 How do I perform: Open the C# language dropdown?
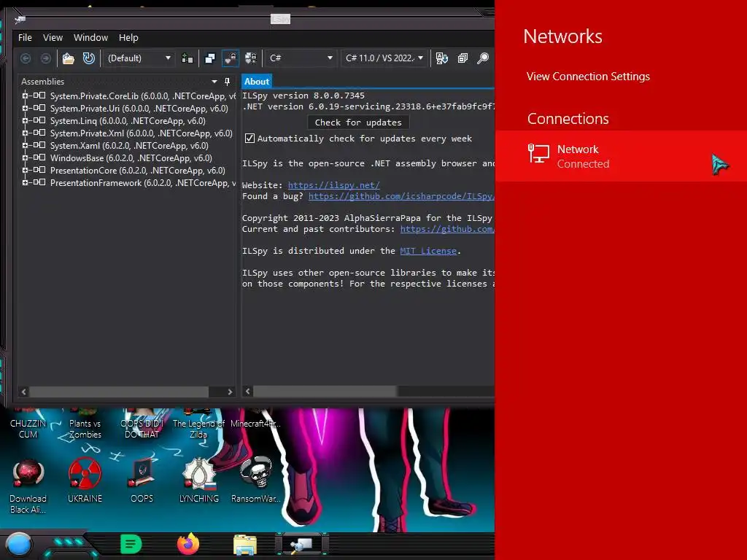tap(301, 58)
